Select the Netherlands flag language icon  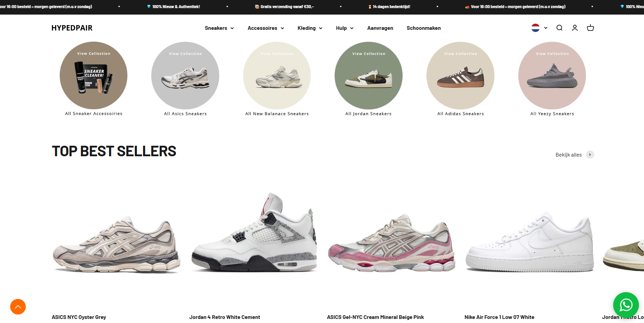coord(536,28)
